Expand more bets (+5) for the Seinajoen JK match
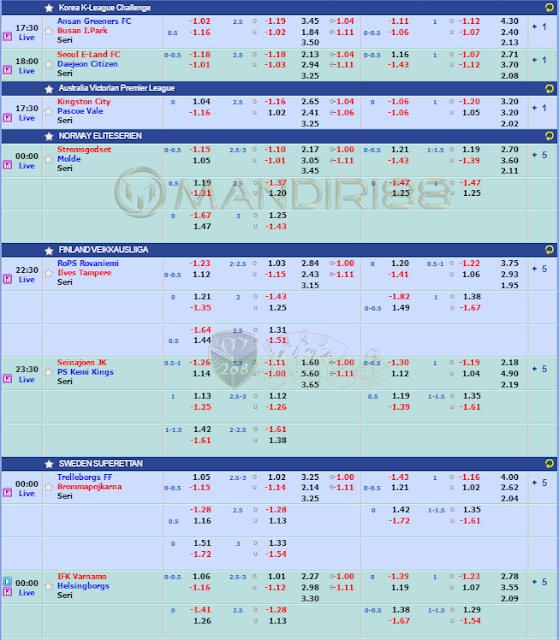The width and height of the screenshot is (559, 640). pos(539,369)
